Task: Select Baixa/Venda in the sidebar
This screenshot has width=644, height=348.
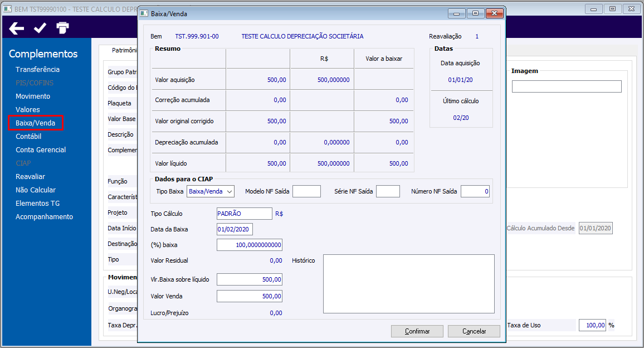Action: click(35, 123)
